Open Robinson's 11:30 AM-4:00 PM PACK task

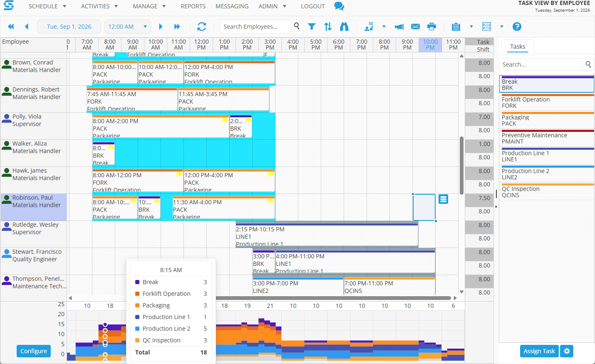(x=224, y=208)
